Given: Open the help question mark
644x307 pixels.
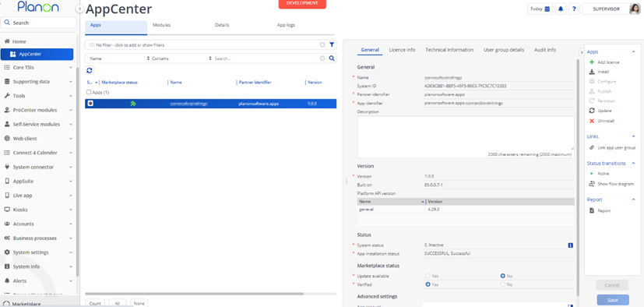Looking at the screenshot, I should click(x=574, y=9).
